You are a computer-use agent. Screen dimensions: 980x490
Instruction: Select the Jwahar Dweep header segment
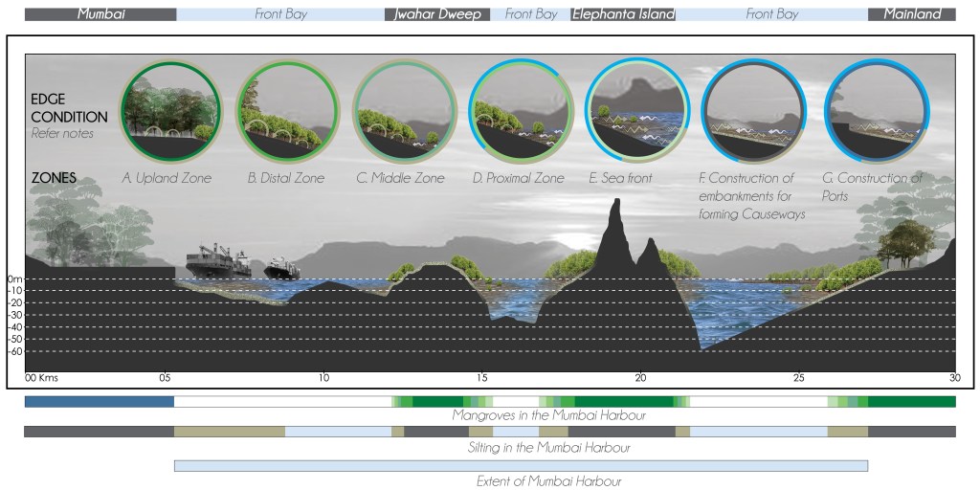(x=437, y=14)
